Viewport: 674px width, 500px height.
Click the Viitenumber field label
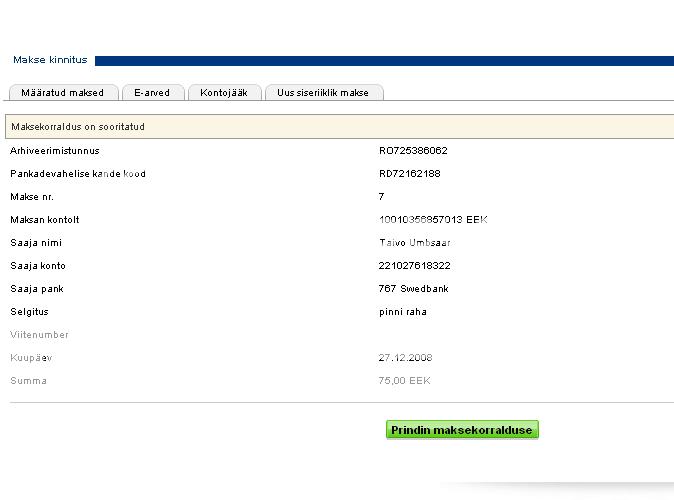click(x=39, y=335)
